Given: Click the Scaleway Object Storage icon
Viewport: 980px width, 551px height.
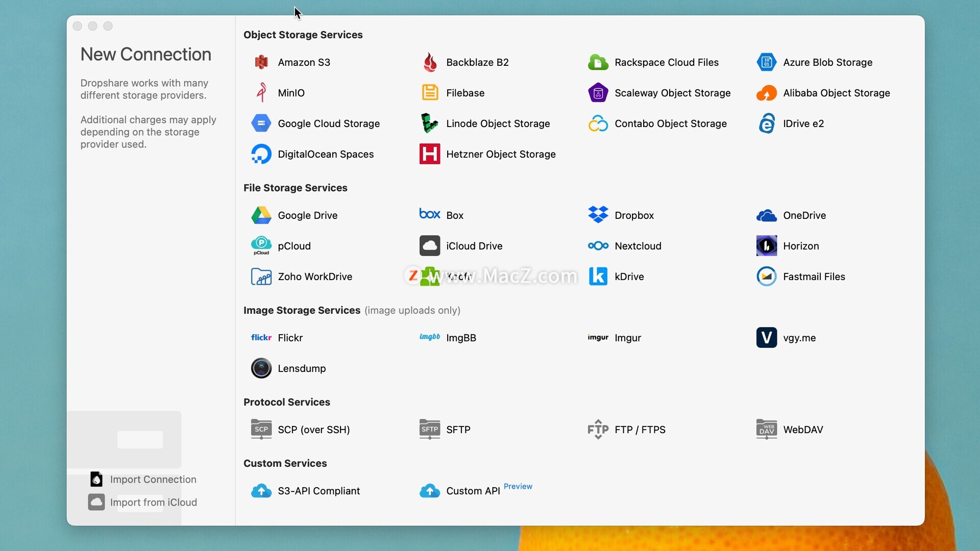Looking at the screenshot, I should (x=598, y=93).
